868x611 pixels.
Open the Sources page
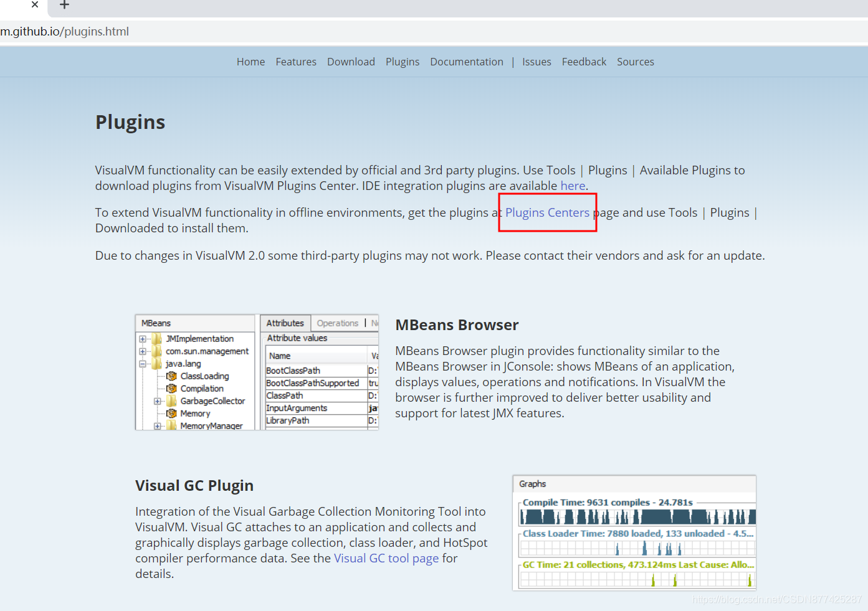coord(636,62)
